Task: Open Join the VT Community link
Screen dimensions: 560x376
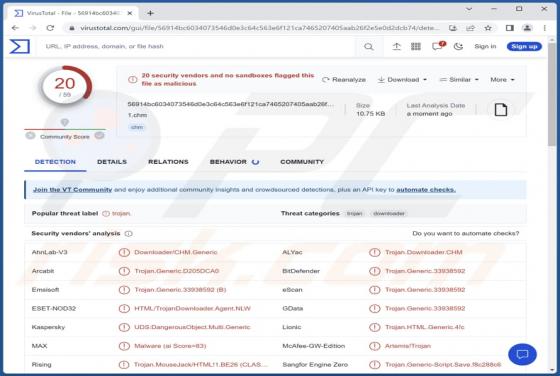Action: pos(72,190)
